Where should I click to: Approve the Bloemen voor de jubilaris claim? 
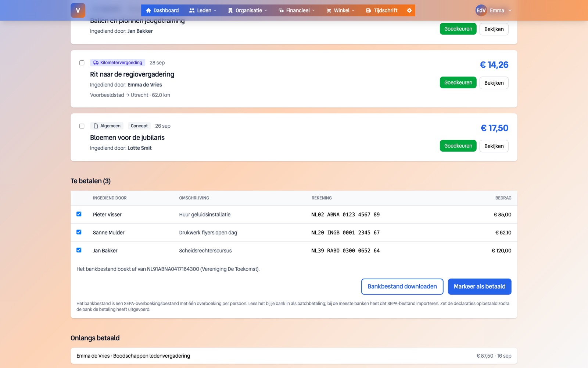[458, 146]
